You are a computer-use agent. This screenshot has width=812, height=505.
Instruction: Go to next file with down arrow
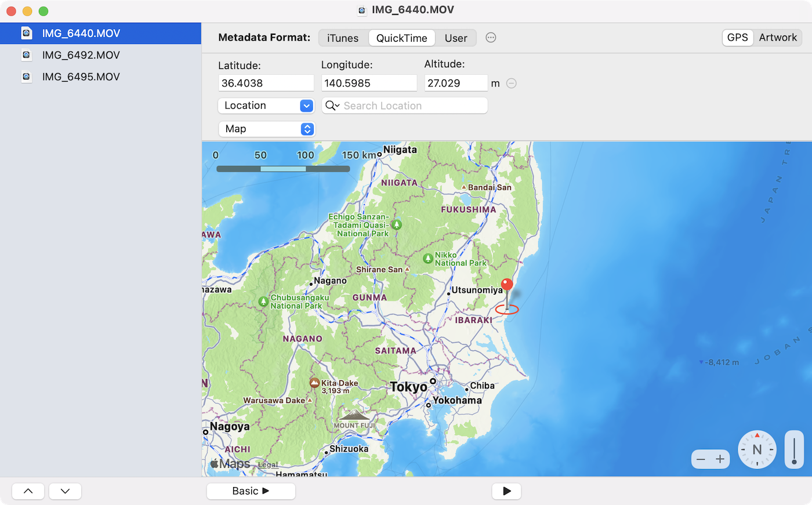point(65,491)
